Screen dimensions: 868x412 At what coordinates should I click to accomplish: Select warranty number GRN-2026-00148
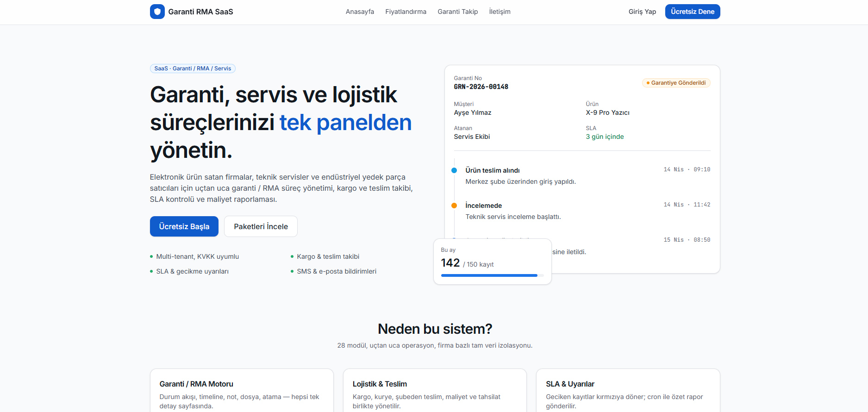[481, 87]
